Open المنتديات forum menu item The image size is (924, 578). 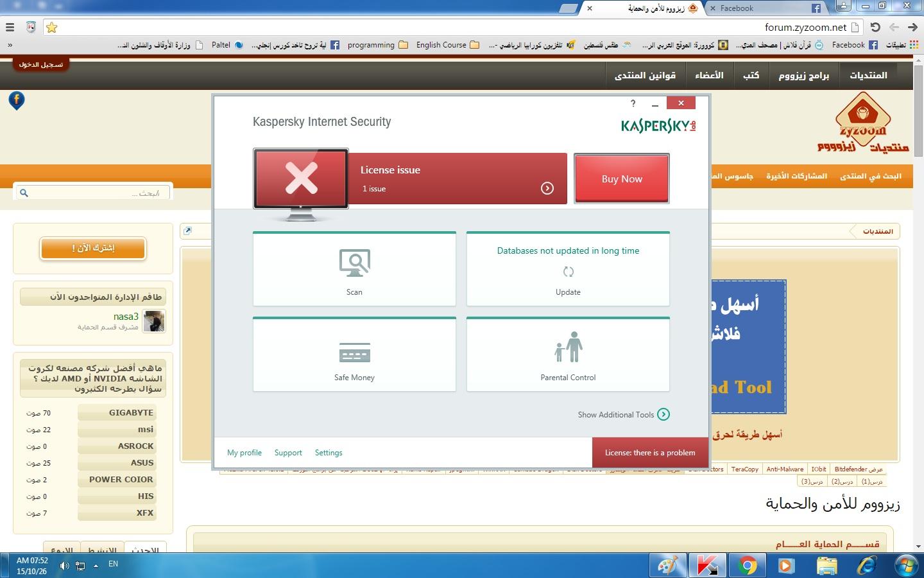(x=868, y=75)
